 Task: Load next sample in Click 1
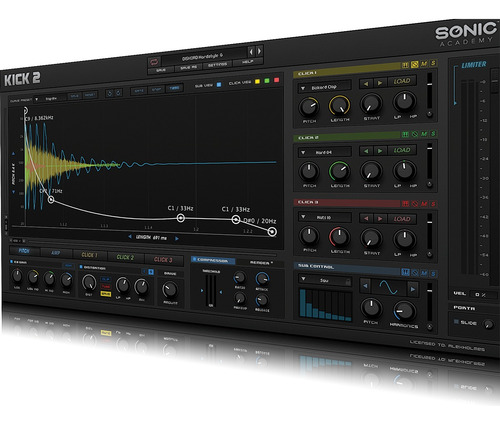[x=380, y=83]
